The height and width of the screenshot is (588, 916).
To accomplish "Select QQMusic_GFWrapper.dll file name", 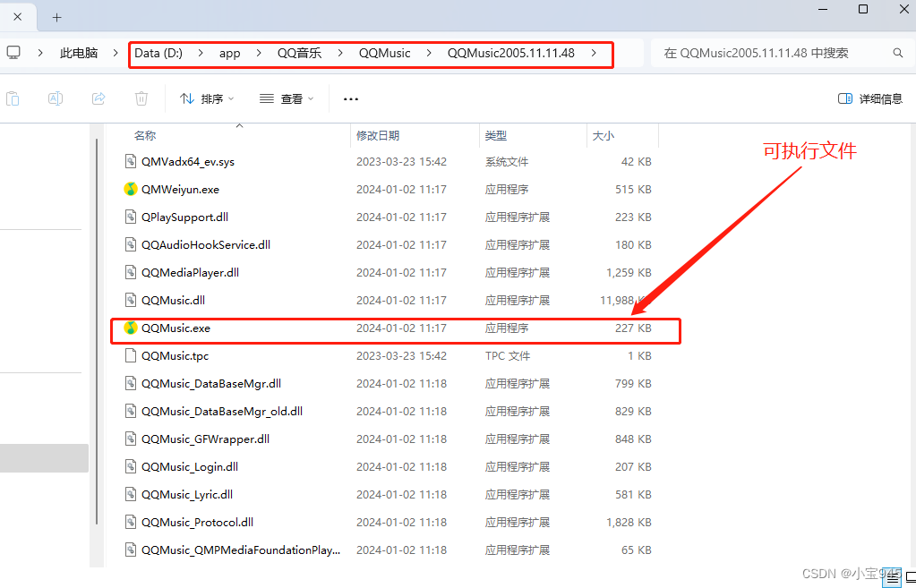I will click(x=205, y=439).
